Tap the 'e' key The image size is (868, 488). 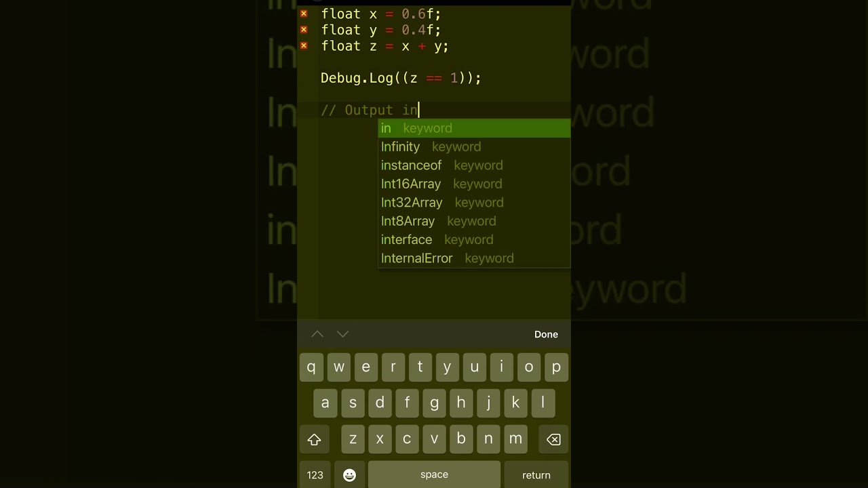tap(366, 367)
